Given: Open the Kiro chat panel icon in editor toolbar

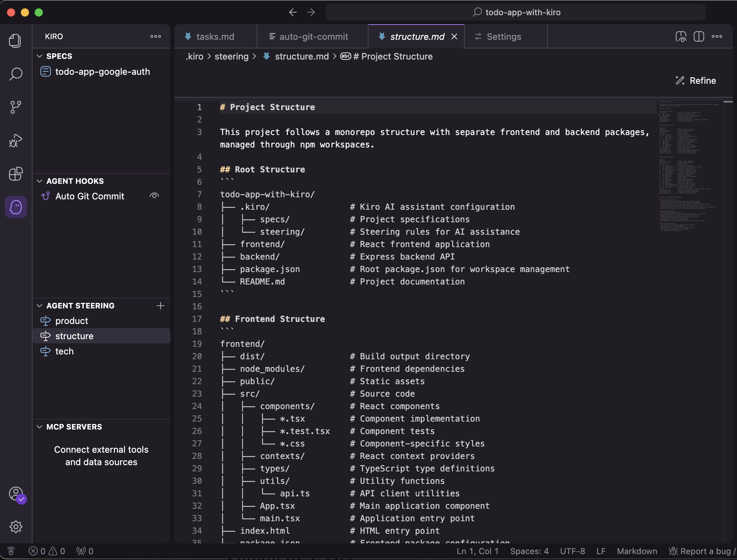Looking at the screenshot, I should pos(681,36).
